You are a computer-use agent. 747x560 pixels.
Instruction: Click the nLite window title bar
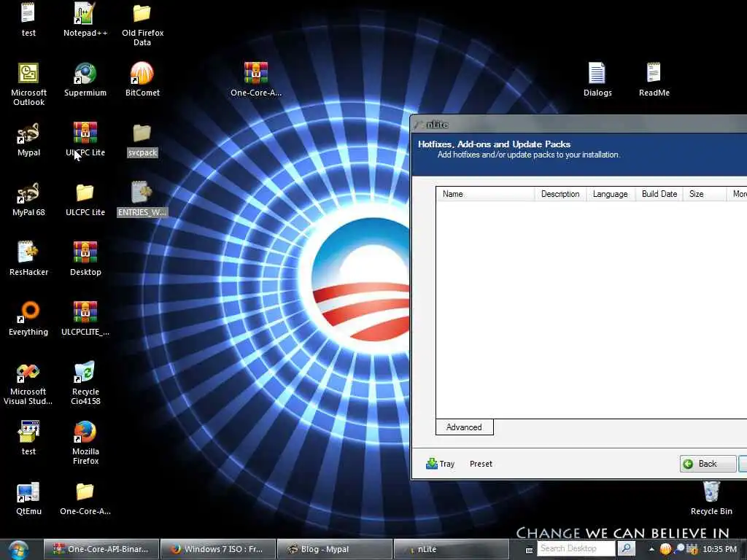(x=578, y=124)
